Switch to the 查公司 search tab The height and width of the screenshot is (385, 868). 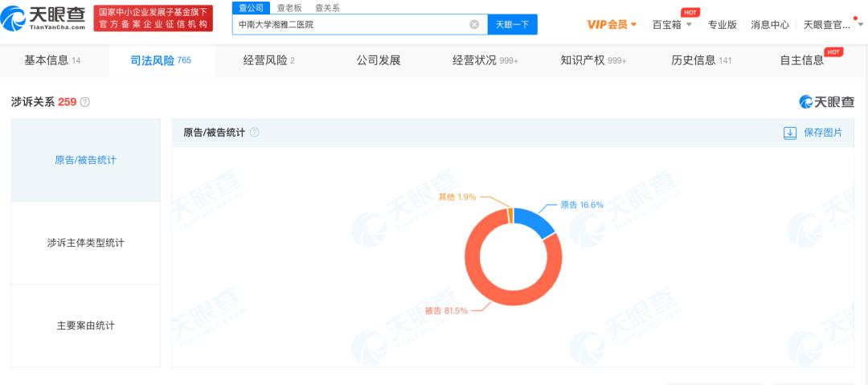pyautogui.click(x=251, y=8)
